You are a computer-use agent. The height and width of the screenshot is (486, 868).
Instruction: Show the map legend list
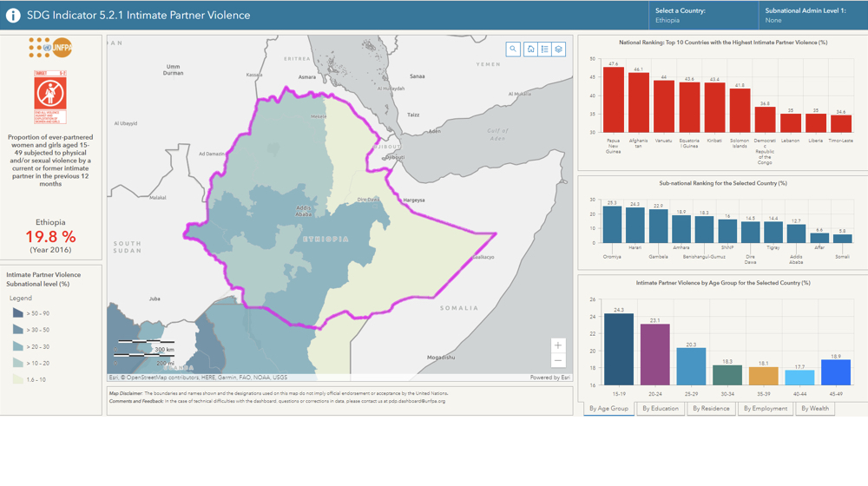point(545,49)
